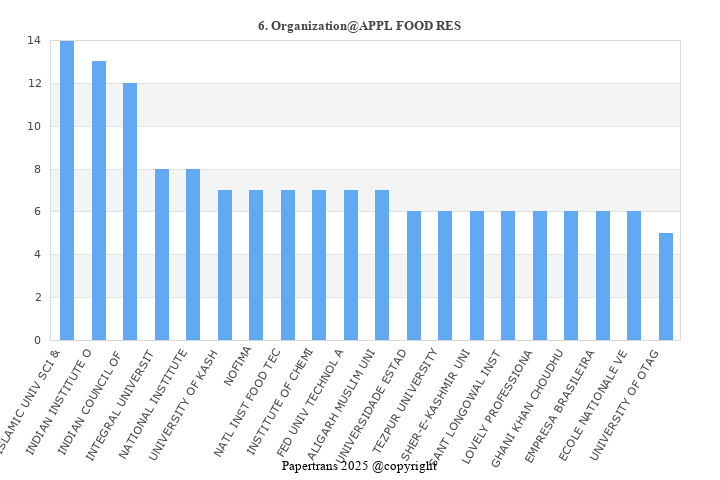Click the y-axis label 14

click(x=34, y=41)
